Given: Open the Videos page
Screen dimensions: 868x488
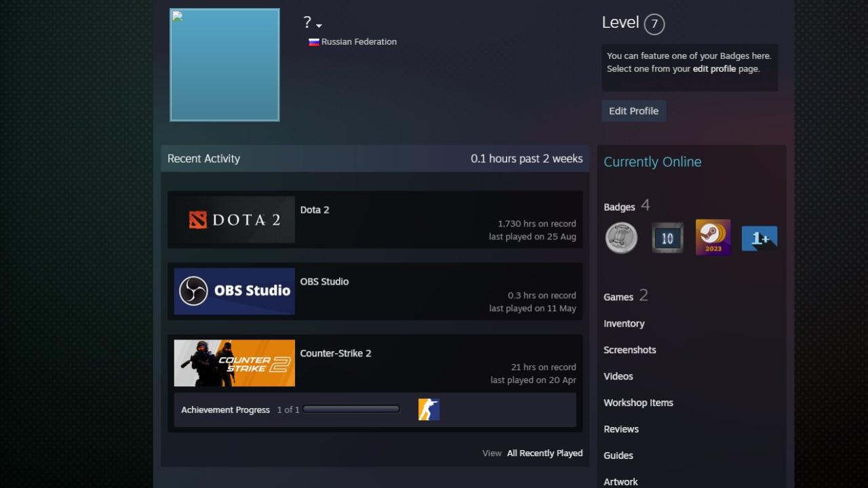Looking at the screenshot, I should (x=618, y=377).
